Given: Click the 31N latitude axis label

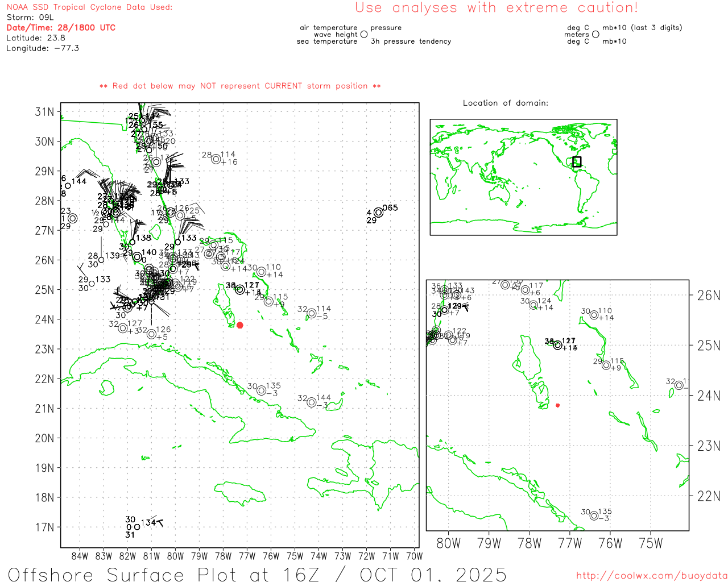Looking at the screenshot, I should coord(44,112).
